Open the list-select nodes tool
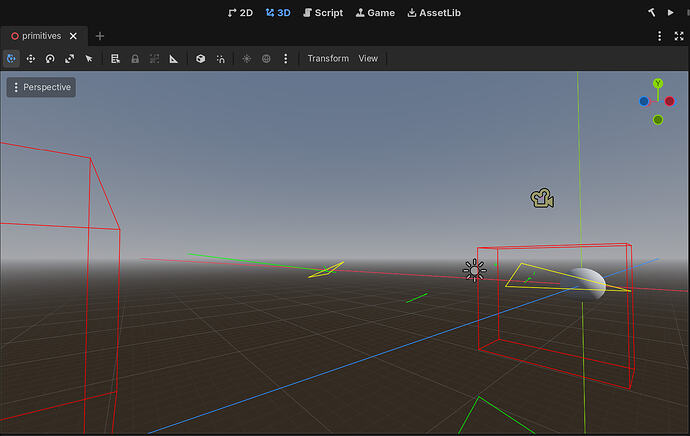This screenshot has height=436, width=690. tap(115, 59)
